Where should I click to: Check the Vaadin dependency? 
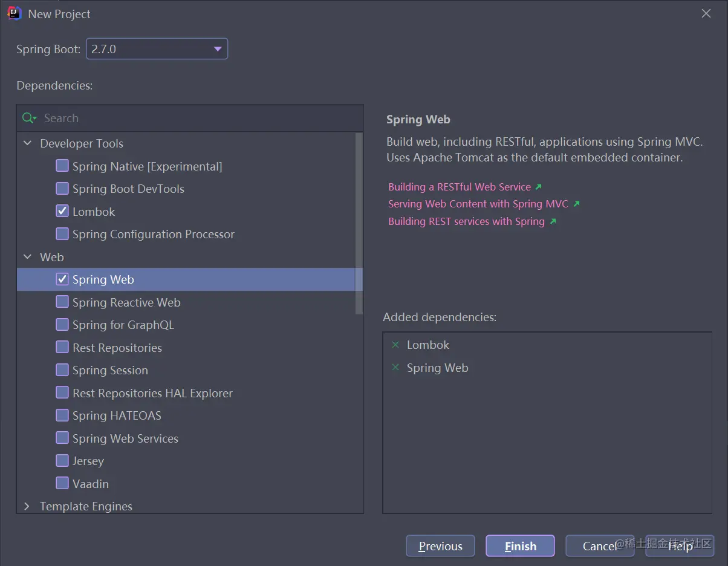click(62, 483)
